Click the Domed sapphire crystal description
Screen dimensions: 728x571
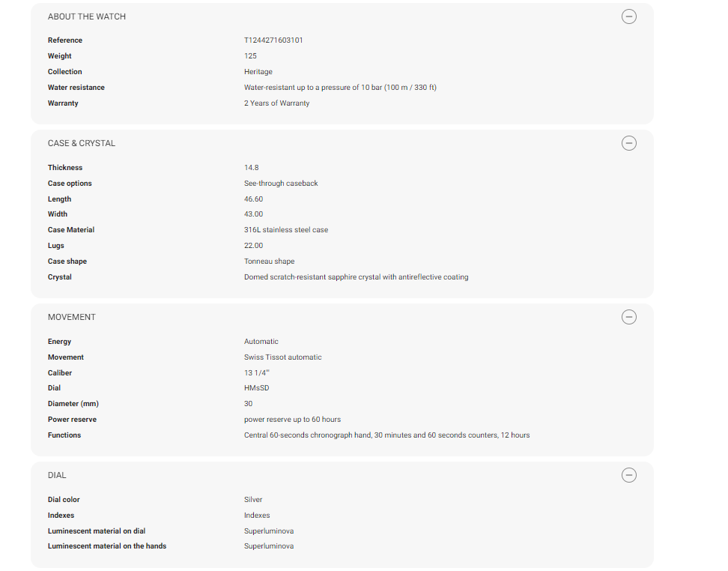point(356,277)
